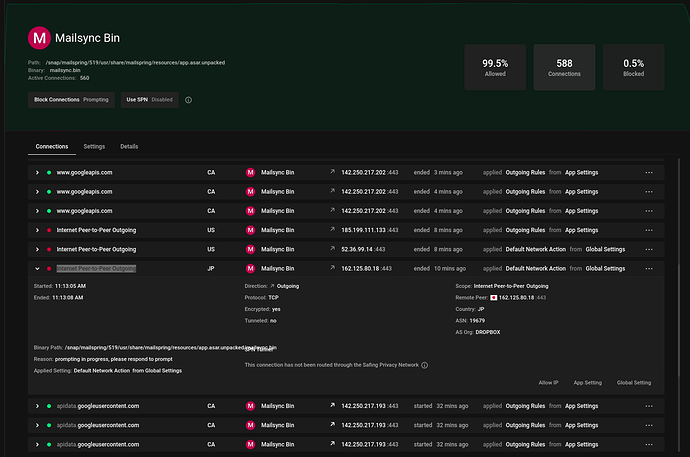
Task: Click Mailsync M icon in 3 mins ago row
Action: 250,172
